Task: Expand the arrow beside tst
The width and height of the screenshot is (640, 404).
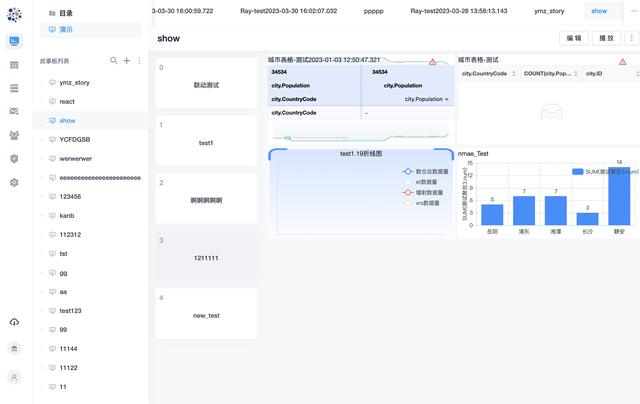Action: tap(42, 253)
